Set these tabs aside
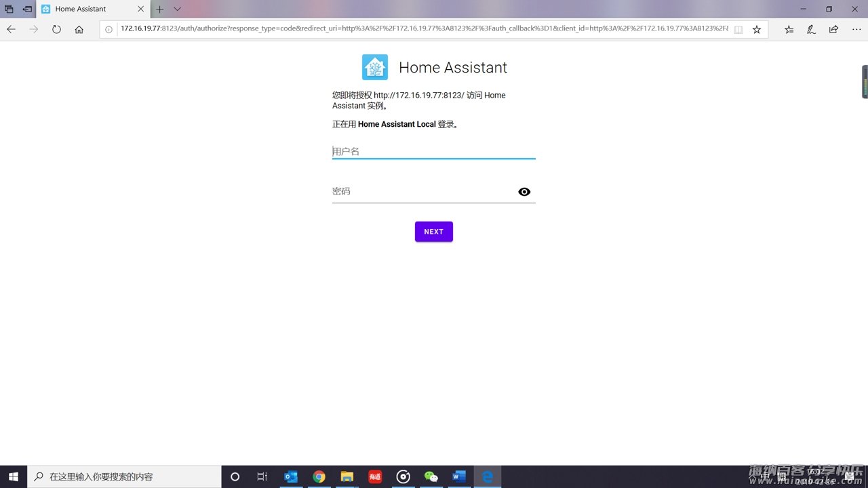868x488 pixels. pos(27,9)
